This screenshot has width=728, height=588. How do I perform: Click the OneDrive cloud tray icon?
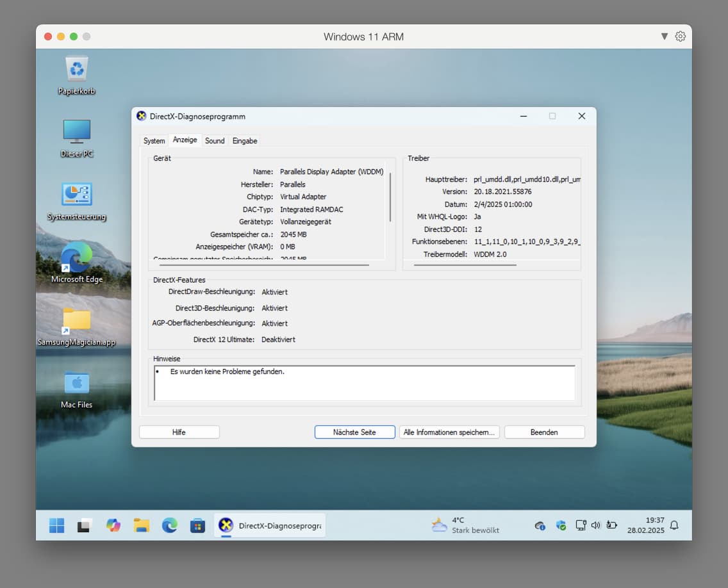[x=540, y=526]
